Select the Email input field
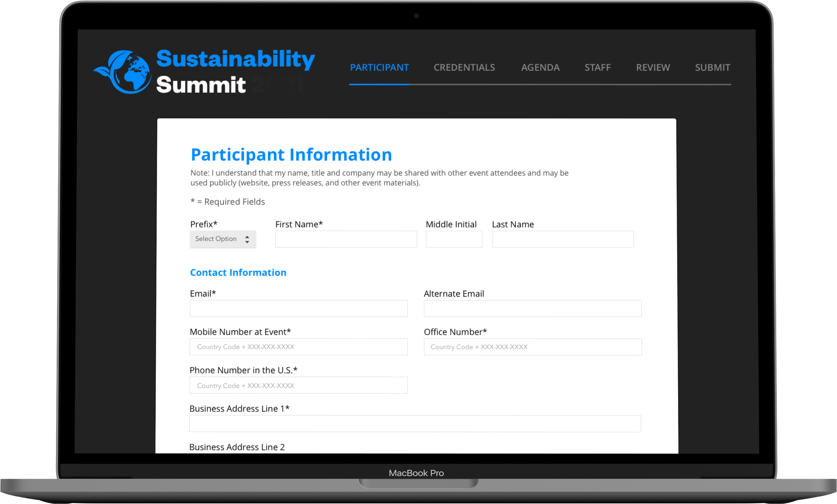 click(x=298, y=309)
